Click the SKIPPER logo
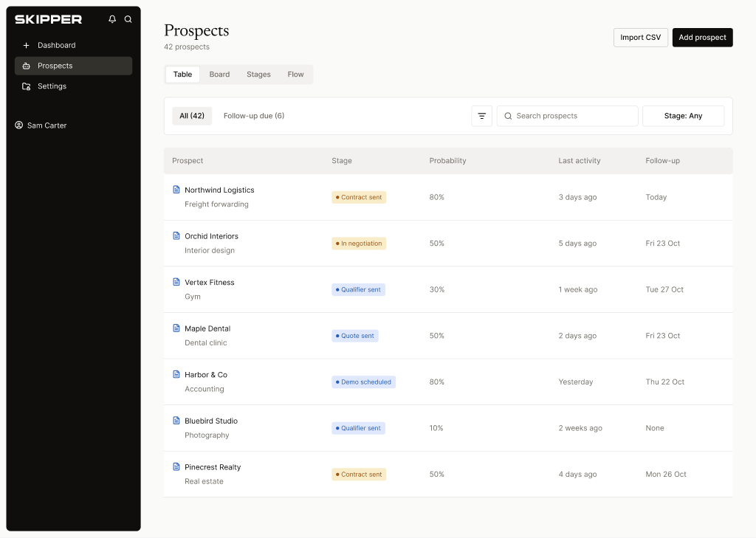Screen dimensions: 756x538 [x=48, y=19]
